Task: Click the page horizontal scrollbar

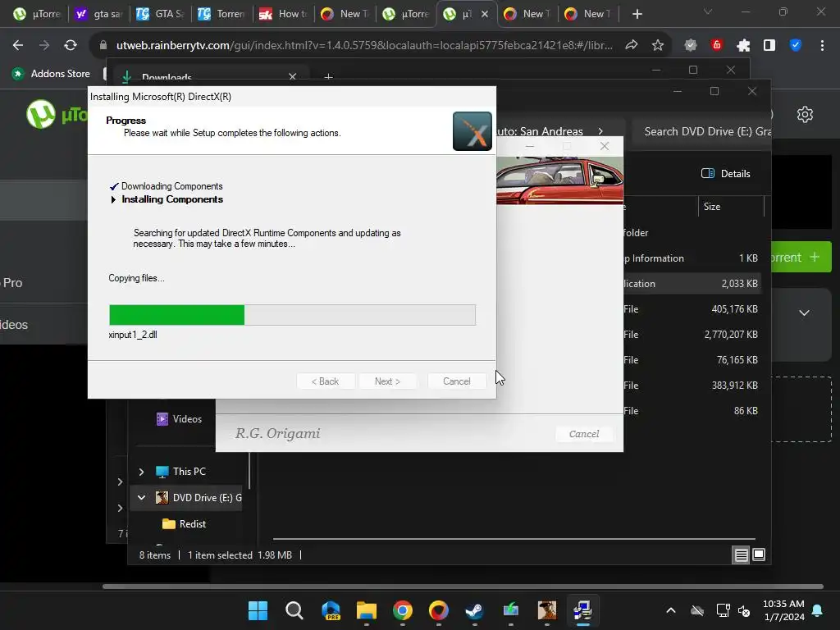Action: [x=463, y=587]
